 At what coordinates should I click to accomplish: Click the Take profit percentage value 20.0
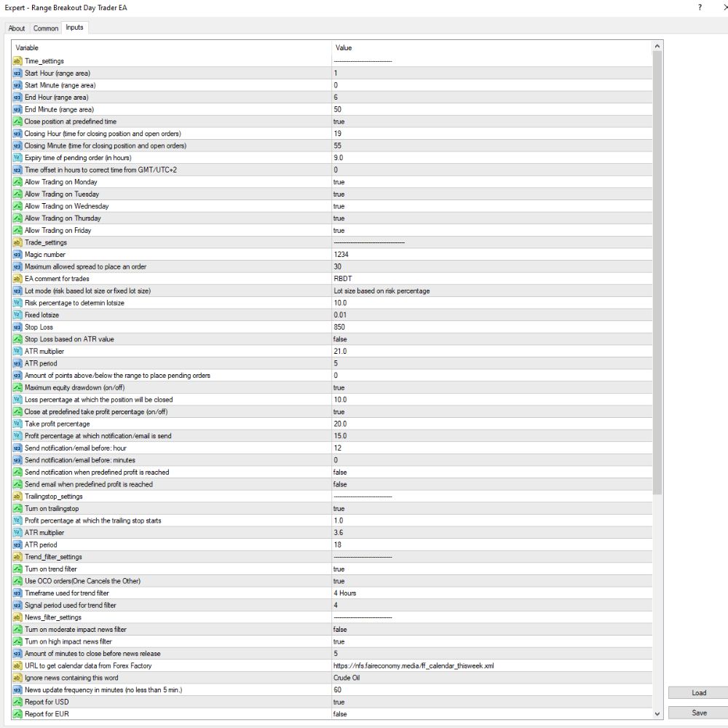pyautogui.click(x=340, y=424)
